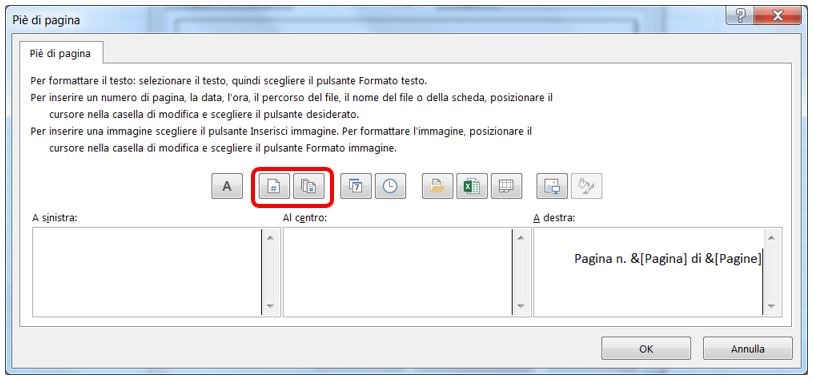
Task: Click the A sinistra: label
Action: [54, 218]
